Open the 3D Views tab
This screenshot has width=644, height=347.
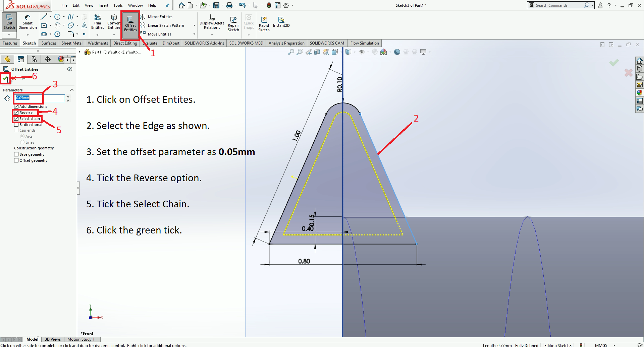(x=53, y=339)
